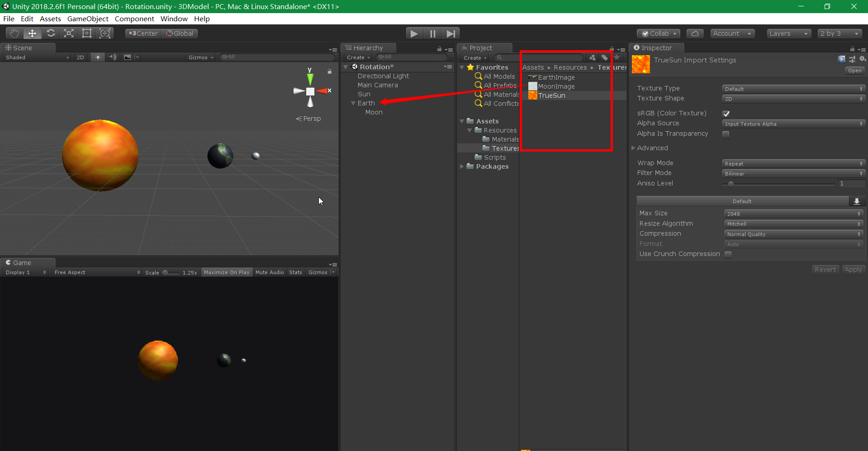Select the TrueSun texture in Project panel
The image size is (868, 451).
tap(551, 95)
